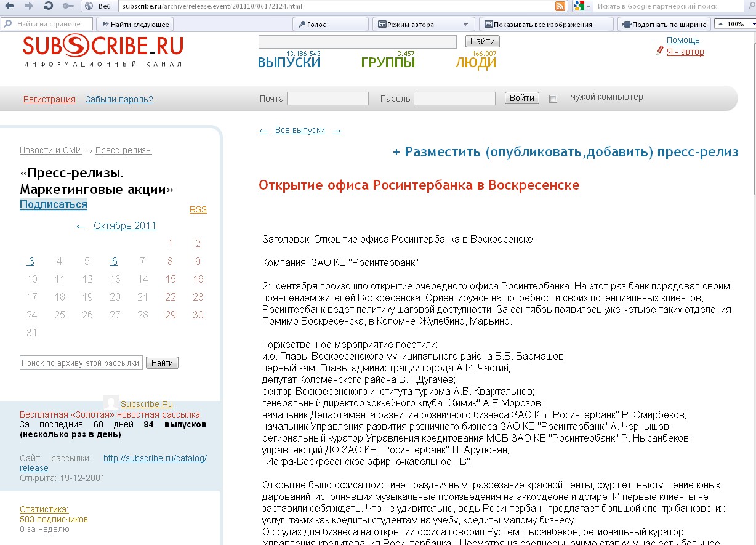
Task: Click the Войти login button
Action: tap(522, 99)
